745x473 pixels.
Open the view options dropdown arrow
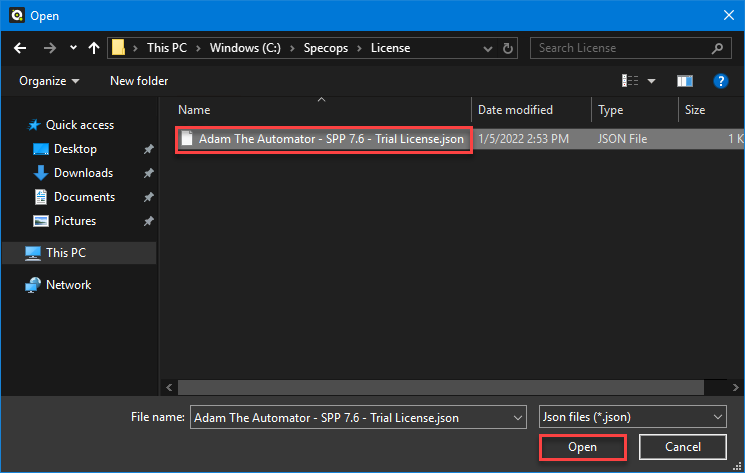[x=651, y=81]
